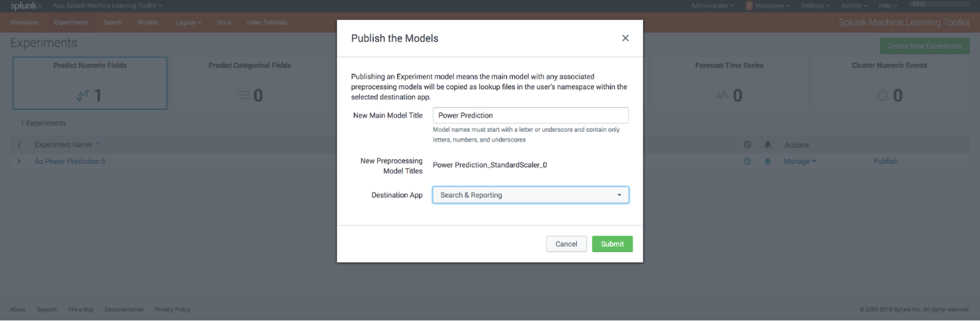Select the Forecast Time Series tile
The image size is (980, 321).
click(x=729, y=83)
